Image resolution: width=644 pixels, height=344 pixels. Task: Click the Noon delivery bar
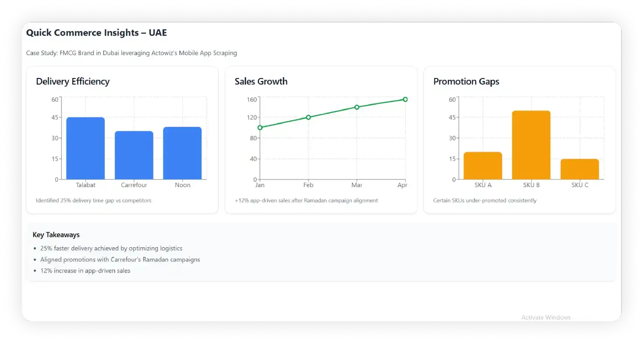182,153
